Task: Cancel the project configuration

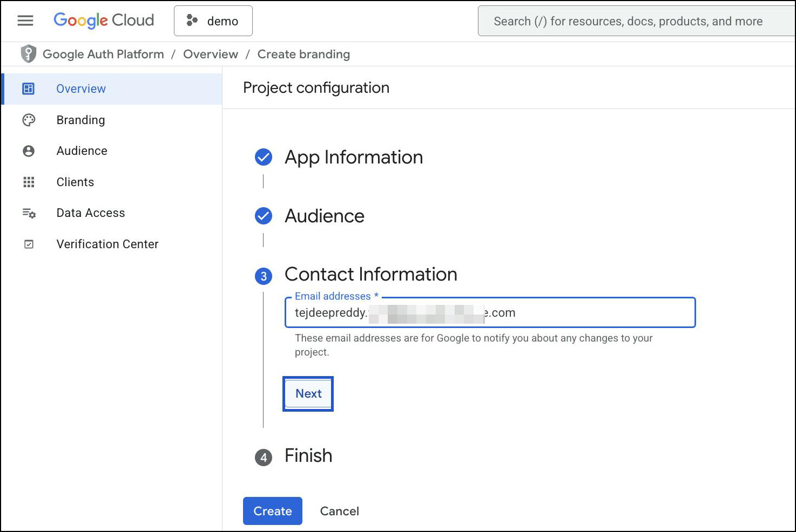Action: pyautogui.click(x=339, y=511)
